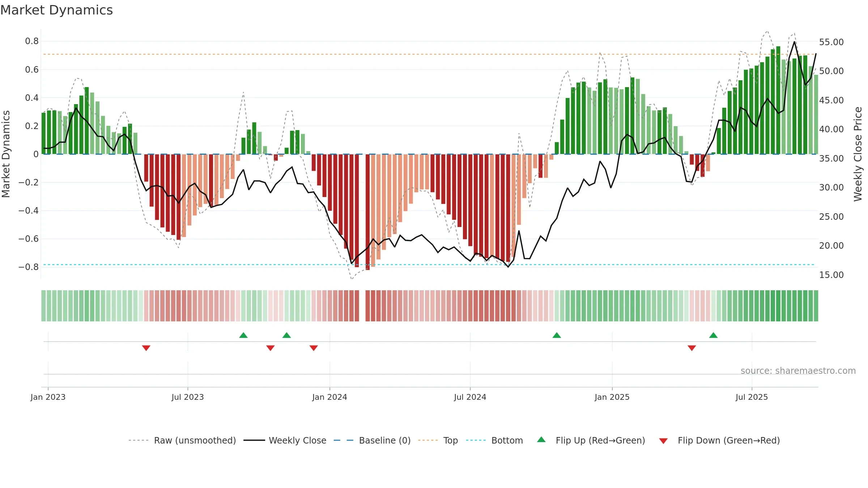Toggle the Raw (unsmoothed) legend entry
The height and width of the screenshot is (488, 868).
tap(182, 440)
